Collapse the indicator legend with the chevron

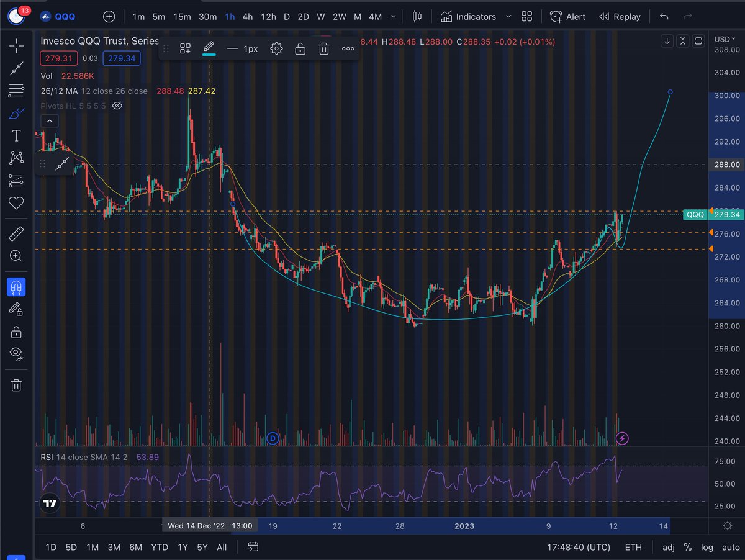(49, 120)
